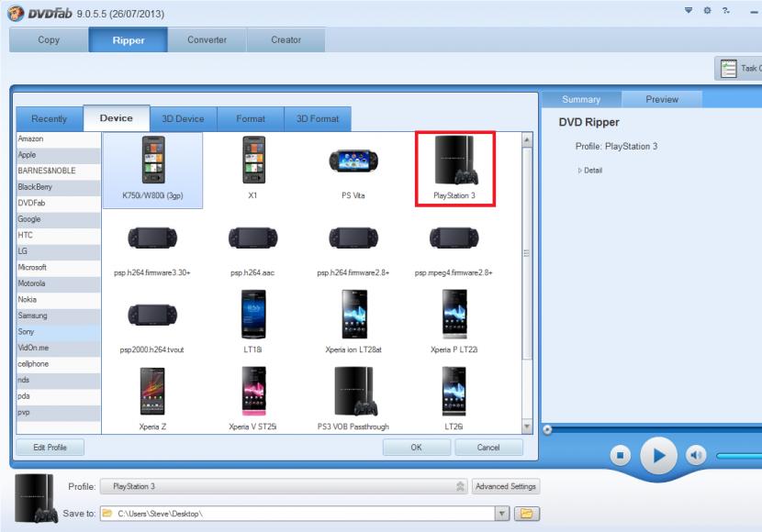The height and width of the screenshot is (532, 762).
Task: Click the device list scroll down arrow
Action: click(527, 427)
